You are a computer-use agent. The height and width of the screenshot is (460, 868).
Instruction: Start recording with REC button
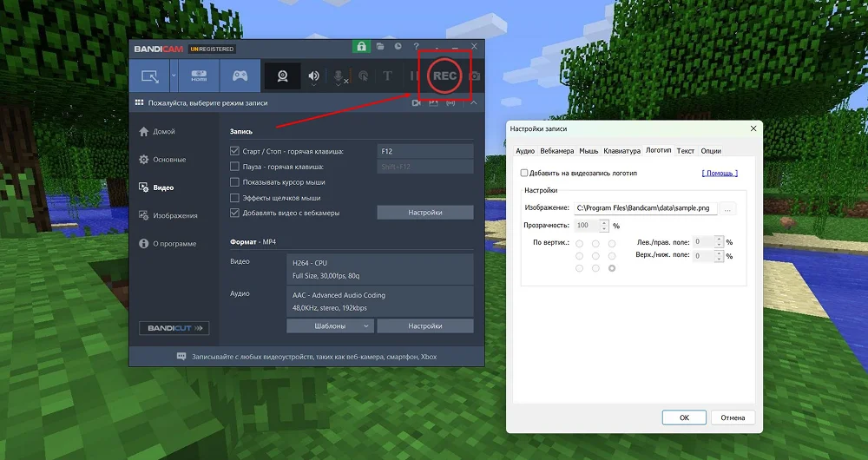point(444,76)
